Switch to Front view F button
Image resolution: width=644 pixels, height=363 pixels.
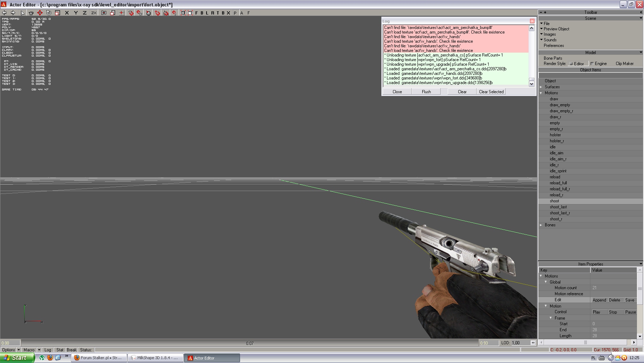pos(197,13)
